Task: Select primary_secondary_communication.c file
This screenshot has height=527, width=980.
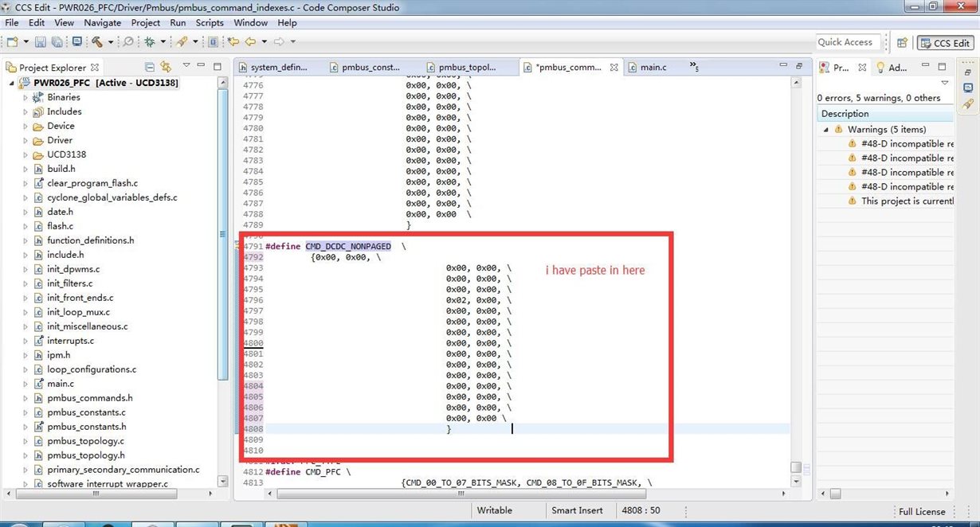Action: (123, 470)
